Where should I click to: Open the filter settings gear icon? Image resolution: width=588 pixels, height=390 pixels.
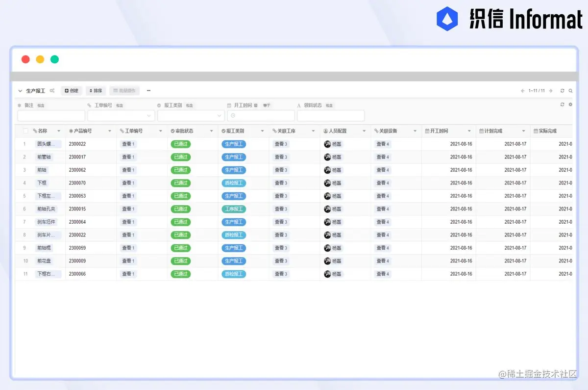[x=570, y=105]
